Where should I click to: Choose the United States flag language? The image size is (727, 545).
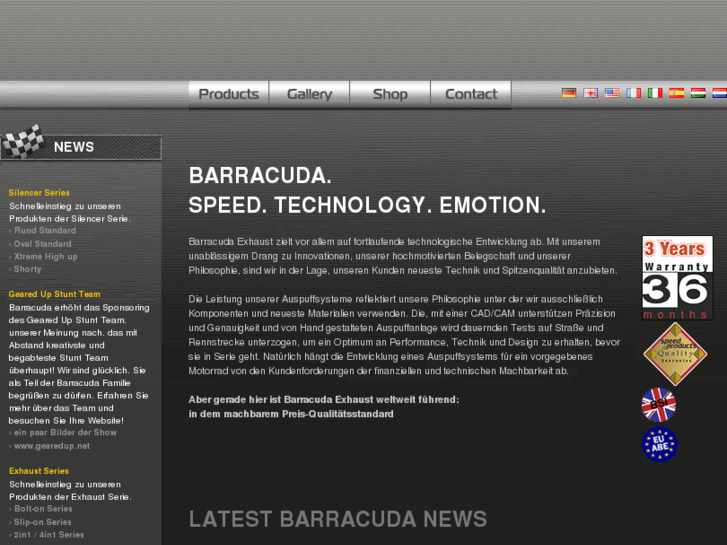pyautogui.click(x=612, y=93)
